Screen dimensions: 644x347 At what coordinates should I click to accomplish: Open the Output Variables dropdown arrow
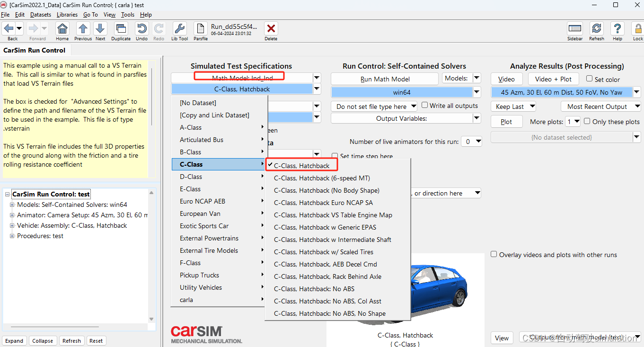[477, 118]
